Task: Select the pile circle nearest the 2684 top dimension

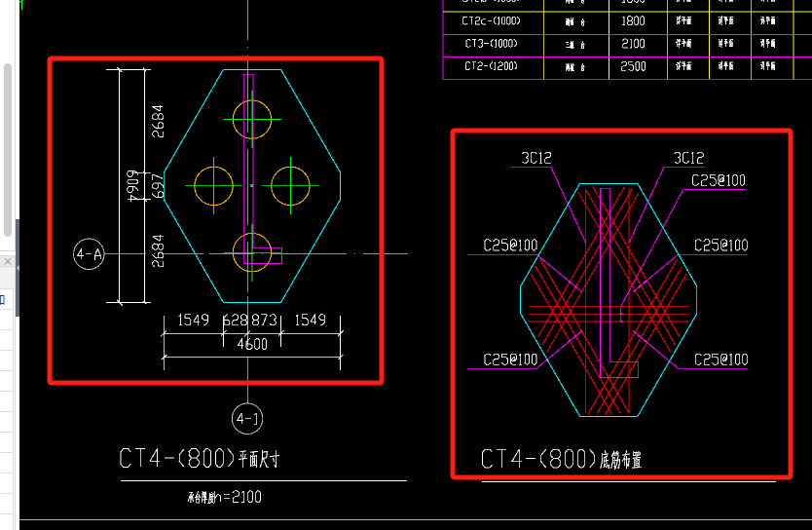Action: click(252, 119)
